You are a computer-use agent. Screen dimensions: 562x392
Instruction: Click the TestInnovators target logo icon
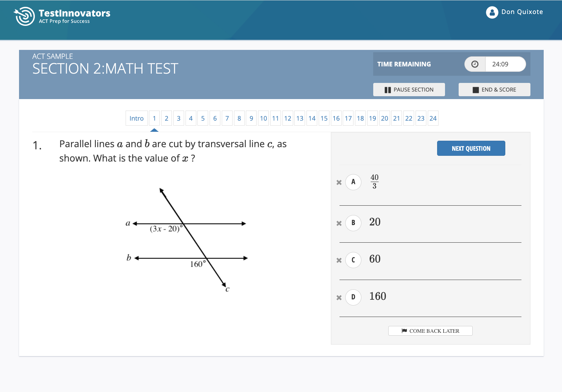(x=24, y=16)
